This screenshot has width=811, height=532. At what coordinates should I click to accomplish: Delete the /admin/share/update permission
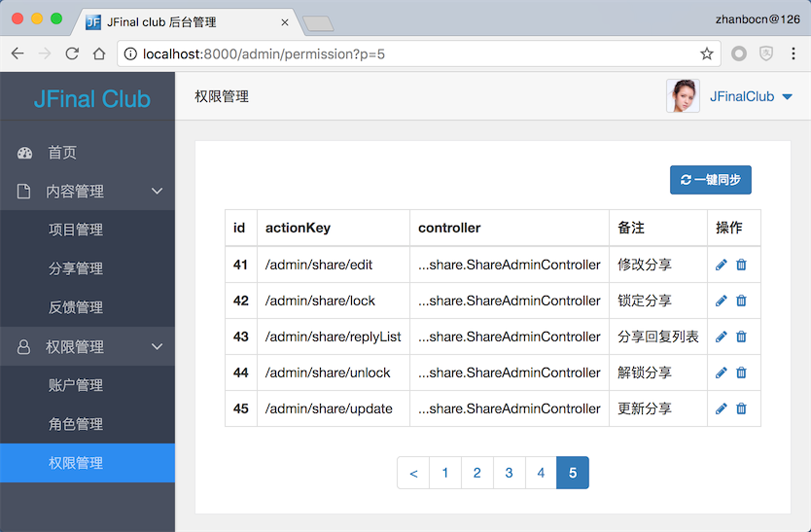point(741,408)
